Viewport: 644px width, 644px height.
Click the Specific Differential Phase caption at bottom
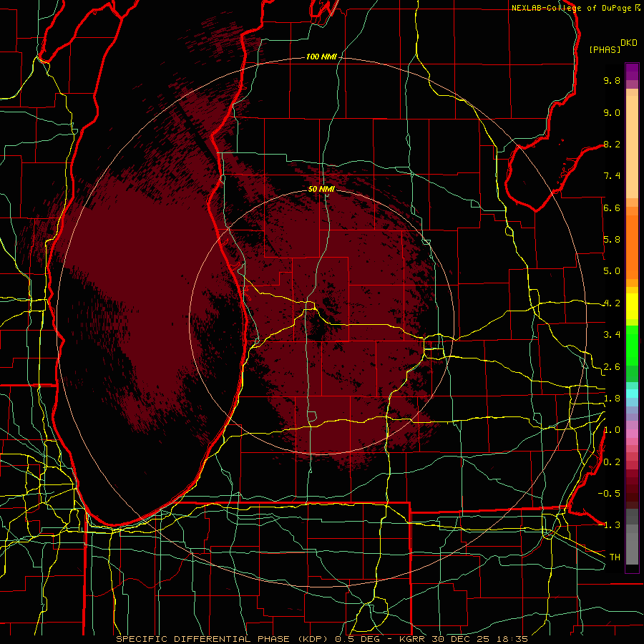pos(322,639)
